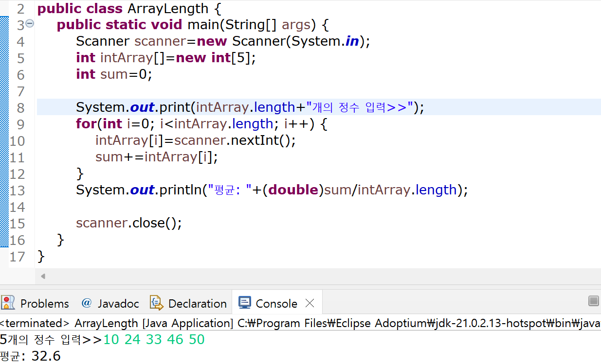Click the 'int sum=0;' declaration
Screen dimensions: 601x364
coord(114,74)
